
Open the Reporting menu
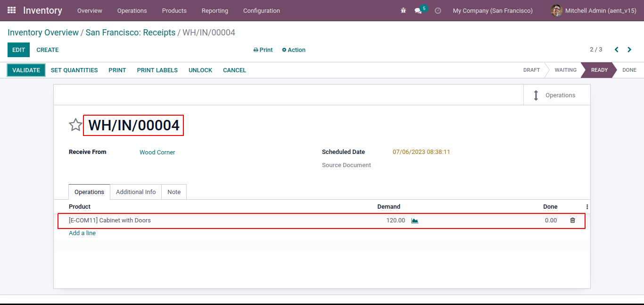point(215,10)
